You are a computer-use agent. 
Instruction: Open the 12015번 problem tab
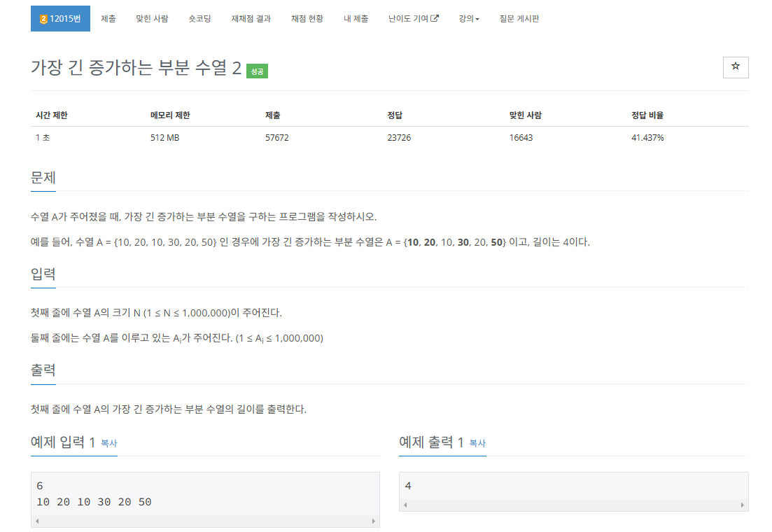tap(60, 19)
